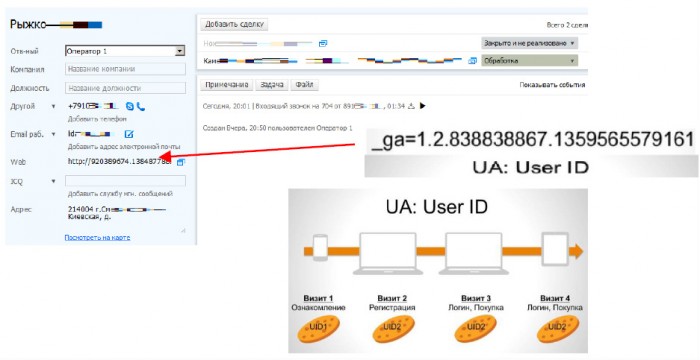700x360 pixels.
Task: Open Посмотреть на карте link
Action: pyautogui.click(x=97, y=238)
